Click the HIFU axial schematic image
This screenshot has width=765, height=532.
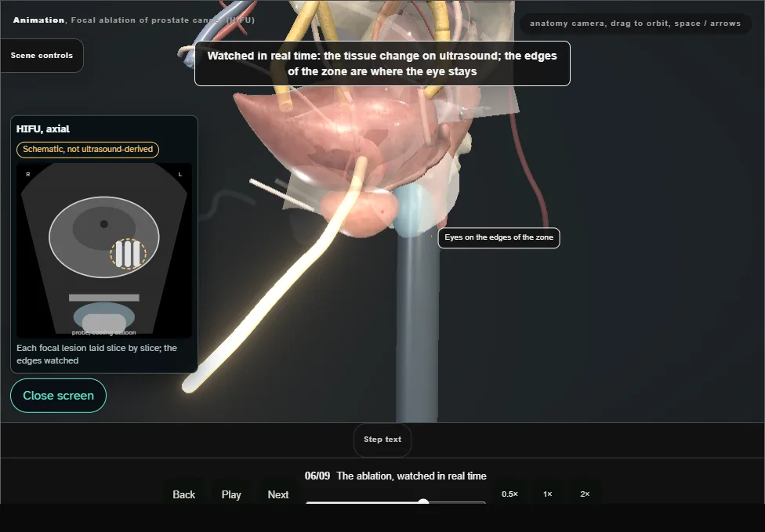click(104, 250)
